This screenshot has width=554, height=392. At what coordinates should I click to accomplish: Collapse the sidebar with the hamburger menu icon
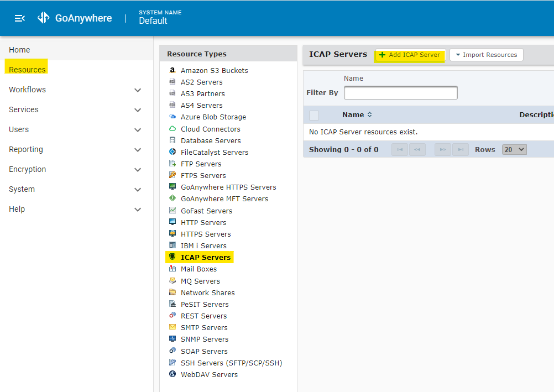19,18
